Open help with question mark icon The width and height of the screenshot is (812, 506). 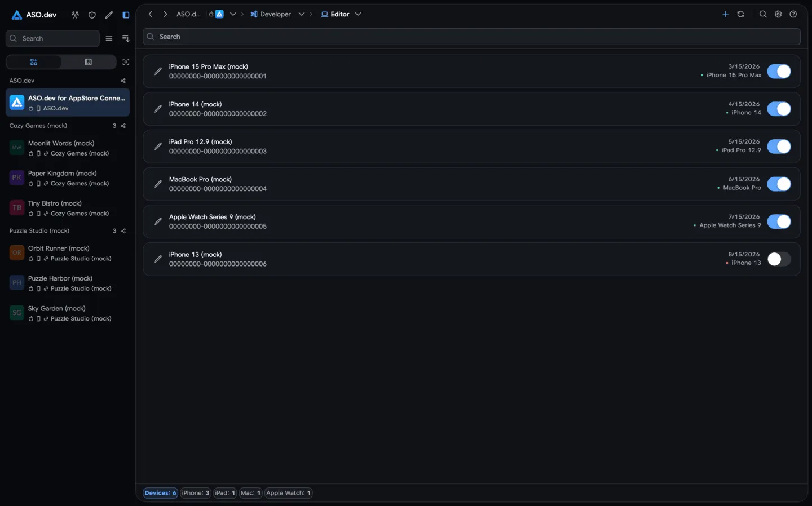coord(793,14)
